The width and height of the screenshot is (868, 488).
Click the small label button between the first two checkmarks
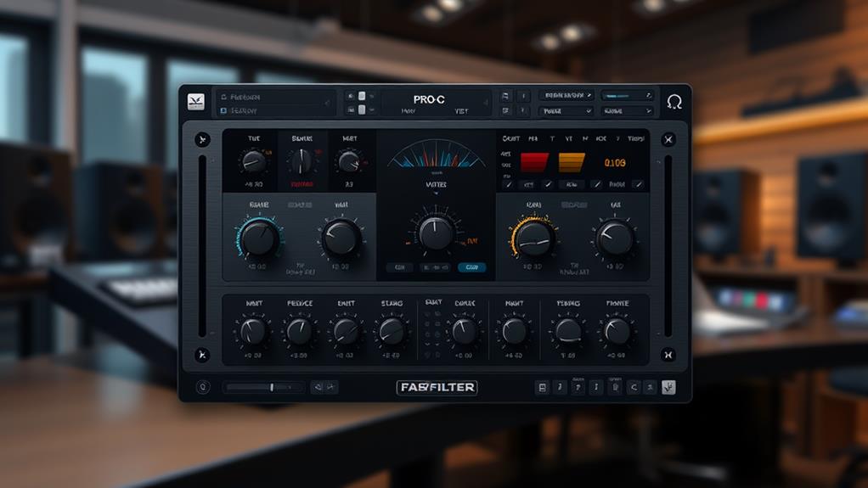[x=528, y=184]
